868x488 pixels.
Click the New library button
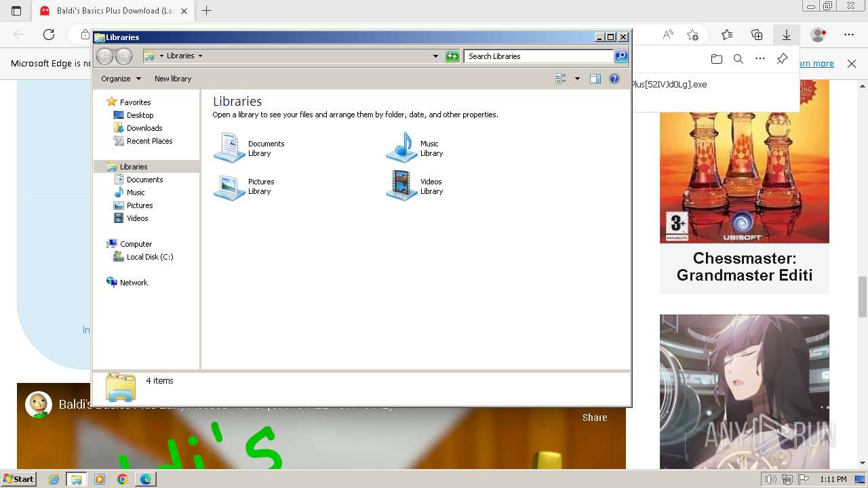click(173, 79)
